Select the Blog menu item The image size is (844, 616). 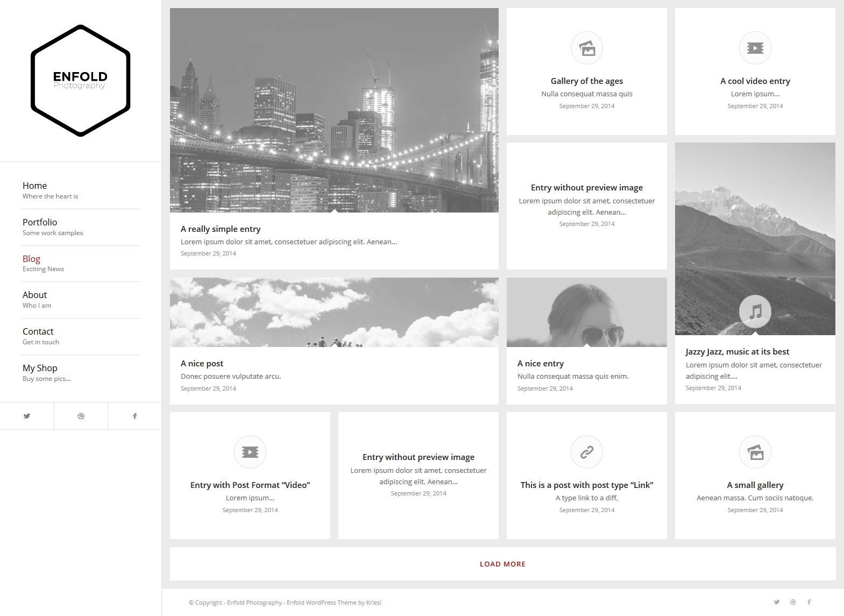31,259
